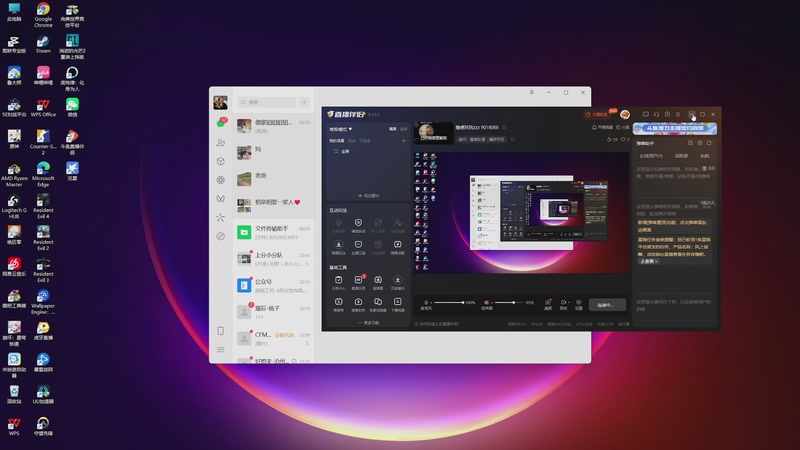The image size is (800, 450).
Task: Switch to 在线用户 tab in assistant panel
Action: 651,156
